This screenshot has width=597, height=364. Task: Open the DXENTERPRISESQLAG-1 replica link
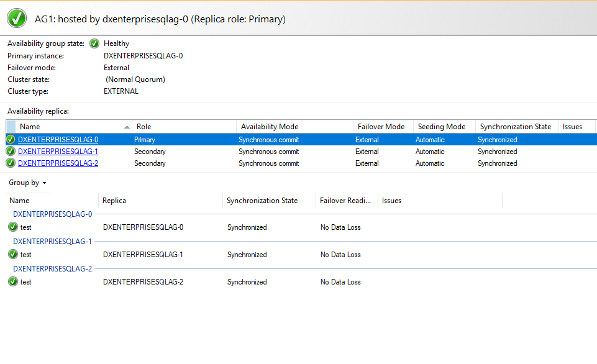pyautogui.click(x=58, y=151)
